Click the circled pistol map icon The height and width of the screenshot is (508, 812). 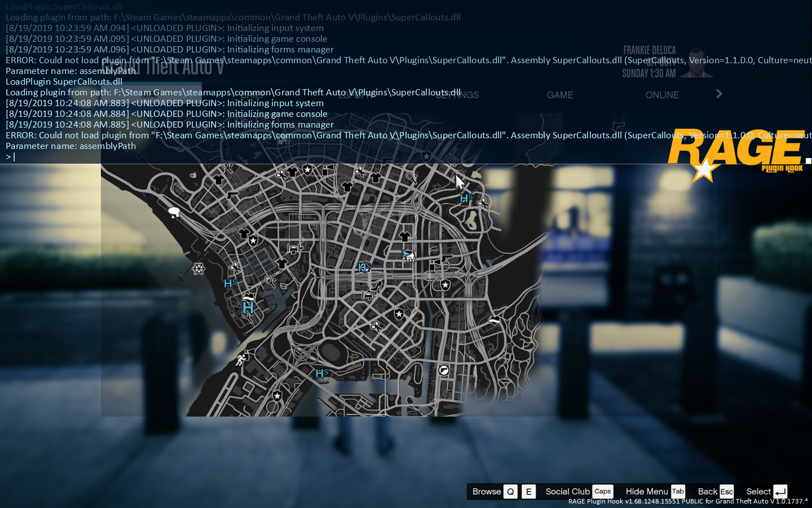click(x=444, y=370)
